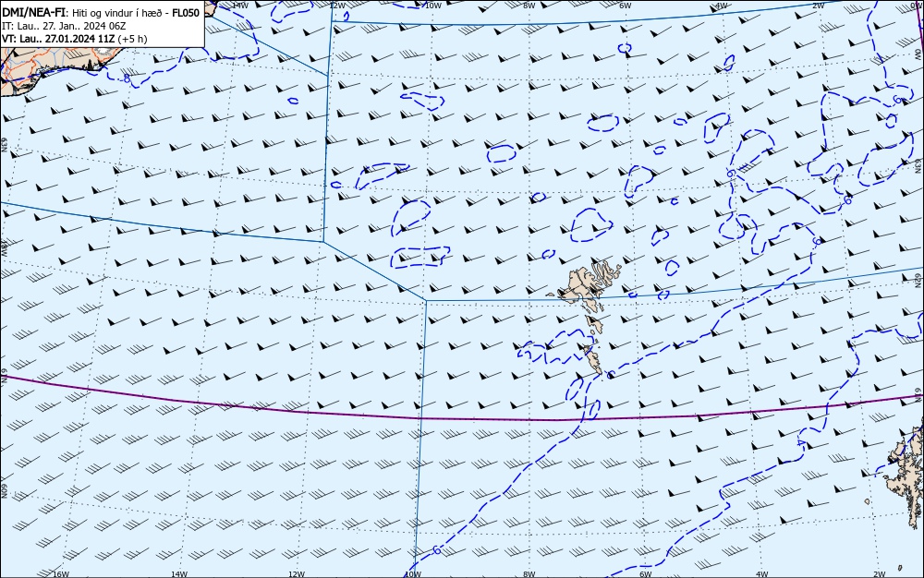Click the "14W" label on the top edge
This screenshot has height=578, width=924.
pyautogui.click(x=240, y=6)
